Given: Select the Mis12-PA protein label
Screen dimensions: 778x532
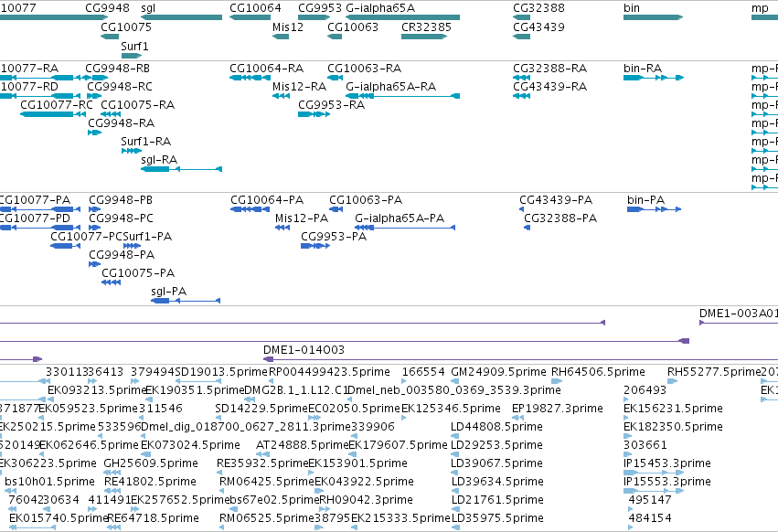Looking at the screenshot, I should (x=302, y=218).
